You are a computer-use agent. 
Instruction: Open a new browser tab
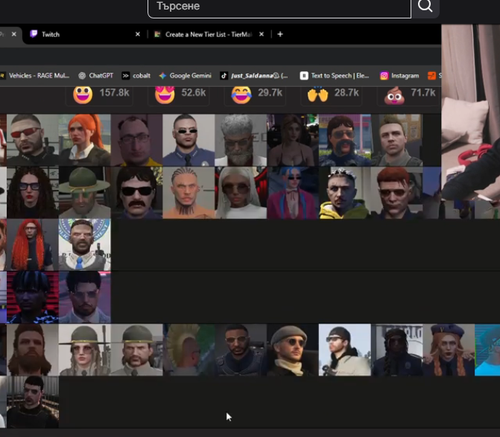pos(280,34)
